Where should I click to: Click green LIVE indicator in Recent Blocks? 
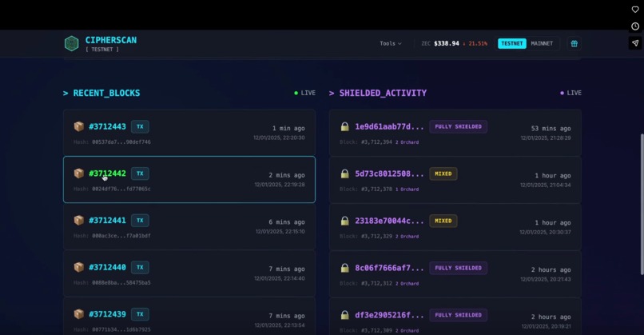pos(304,93)
